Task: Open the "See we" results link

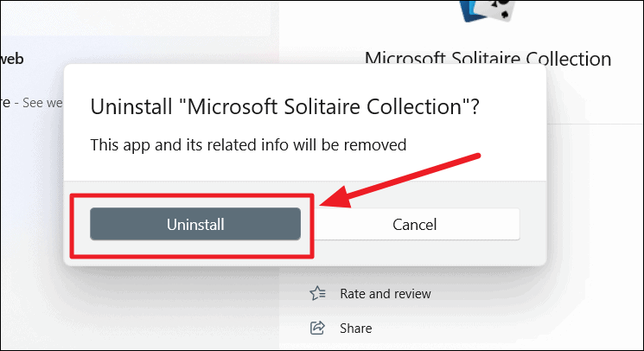Action: (42, 103)
